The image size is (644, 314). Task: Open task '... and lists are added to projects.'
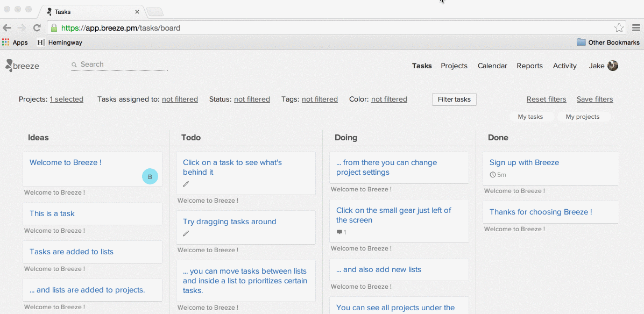87,290
